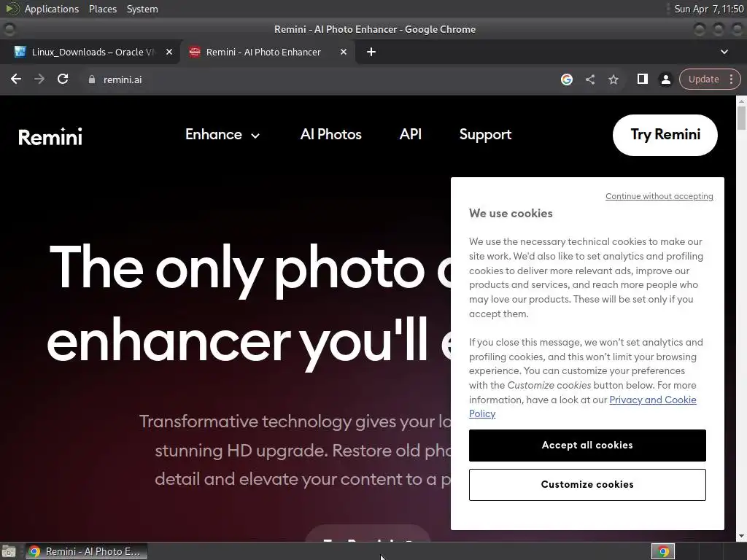Image resolution: width=747 pixels, height=560 pixels.
Task: Open the Google icon in the address bar
Action: tap(566, 79)
